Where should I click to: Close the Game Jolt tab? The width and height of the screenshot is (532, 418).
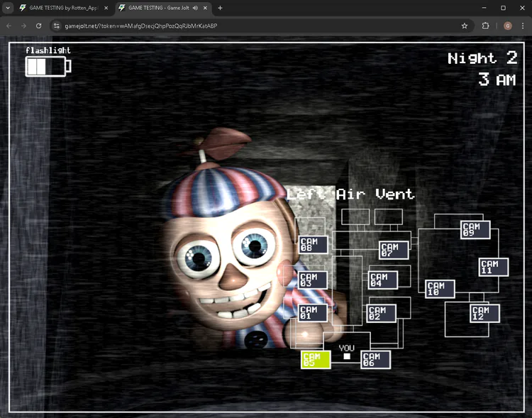205,8
